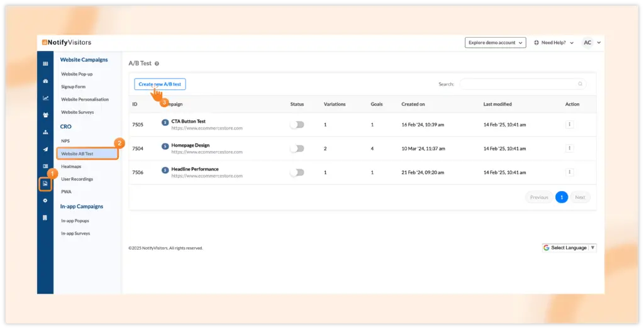Viewport: 644px width, 329px height.
Task: Click the grid apps icon in sidebar
Action: 45,64
